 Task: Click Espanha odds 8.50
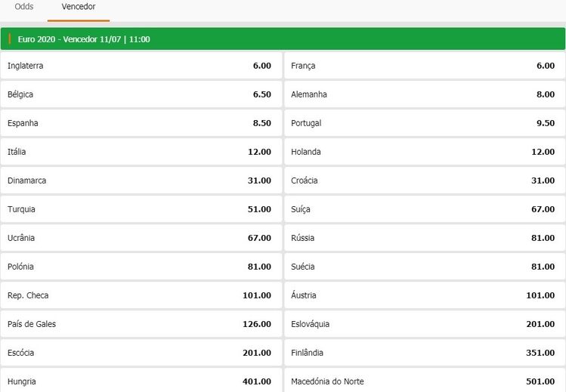(x=141, y=123)
